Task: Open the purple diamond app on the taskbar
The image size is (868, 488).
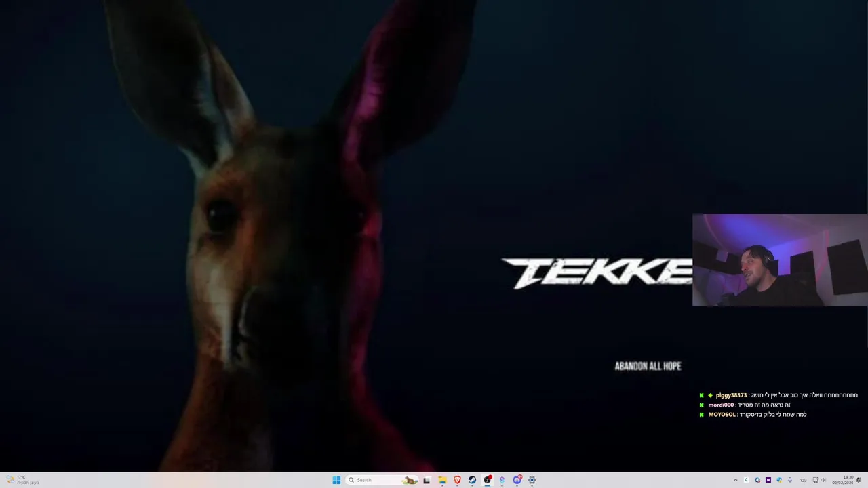Action: (502, 480)
